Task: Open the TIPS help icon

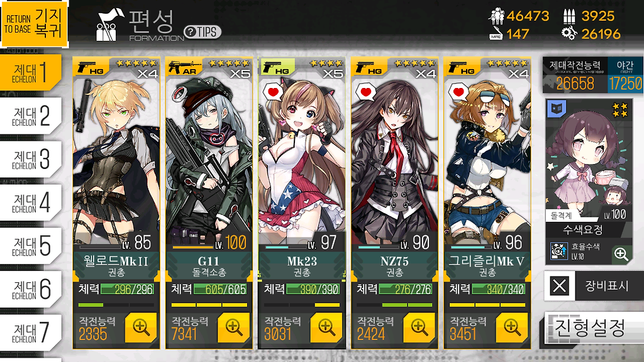Action: click(x=203, y=31)
